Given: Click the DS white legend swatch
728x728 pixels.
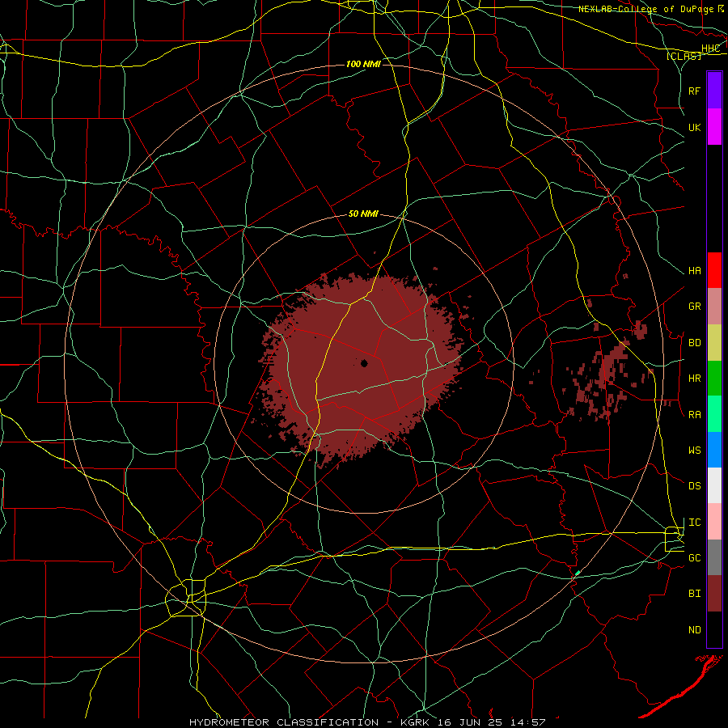Looking at the screenshot, I should [x=714, y=485].
